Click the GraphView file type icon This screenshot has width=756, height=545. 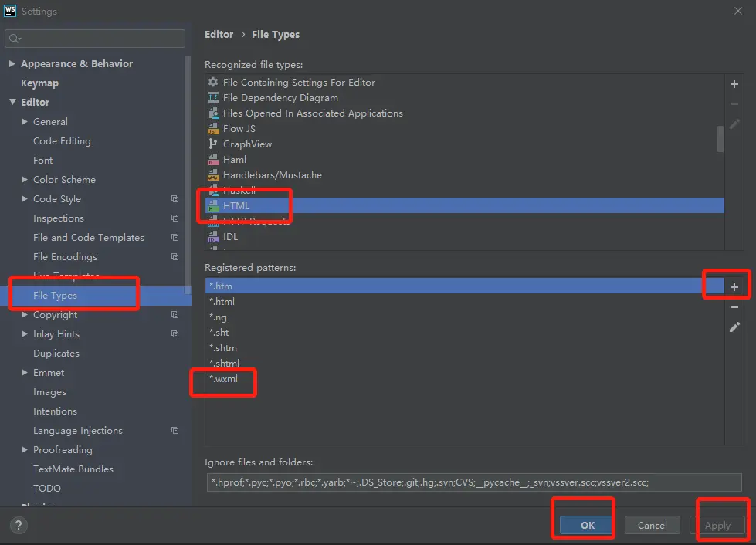point(212,144)
